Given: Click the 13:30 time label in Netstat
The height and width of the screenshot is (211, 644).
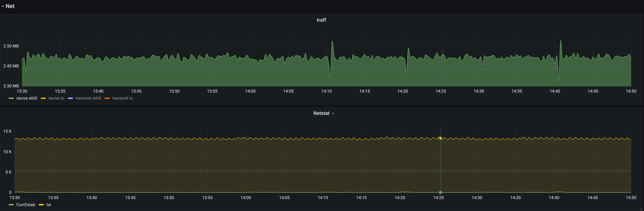Looking at the screenshot, I should pos(15,198).
